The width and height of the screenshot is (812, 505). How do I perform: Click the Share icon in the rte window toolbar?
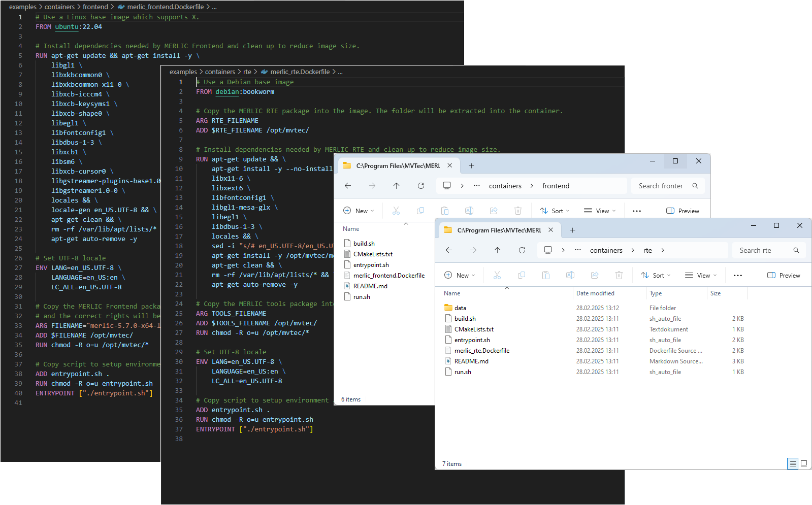click(594, 275)
